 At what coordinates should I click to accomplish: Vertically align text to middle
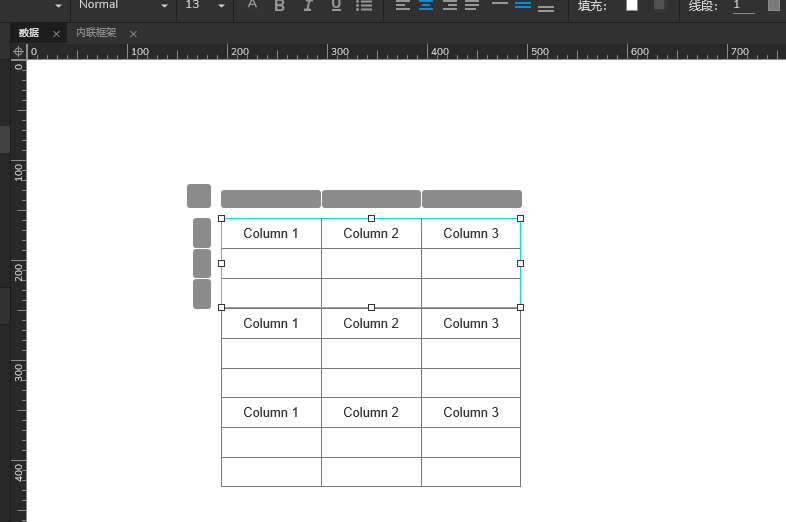[x=523, y=6]
